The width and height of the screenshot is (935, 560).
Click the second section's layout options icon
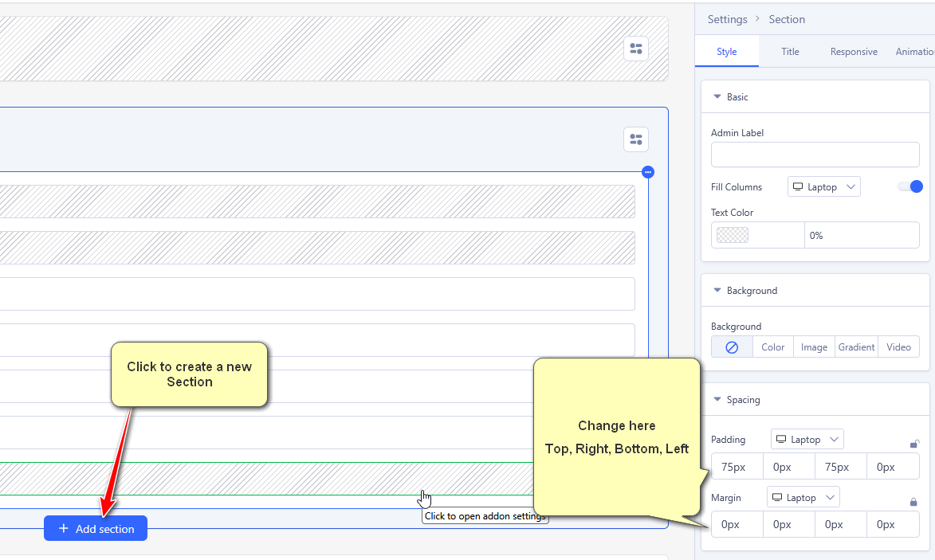pyautogui.click(x=635, y=139)
